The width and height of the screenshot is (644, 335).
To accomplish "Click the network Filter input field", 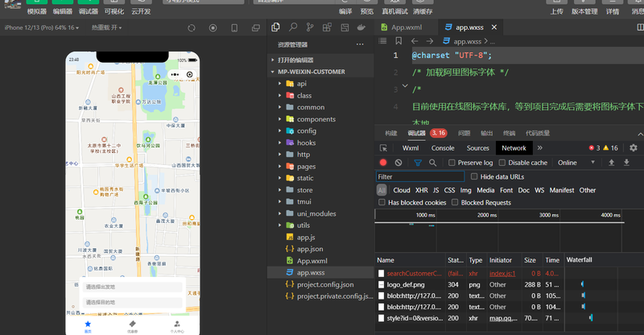I will (x=419, y=176).
